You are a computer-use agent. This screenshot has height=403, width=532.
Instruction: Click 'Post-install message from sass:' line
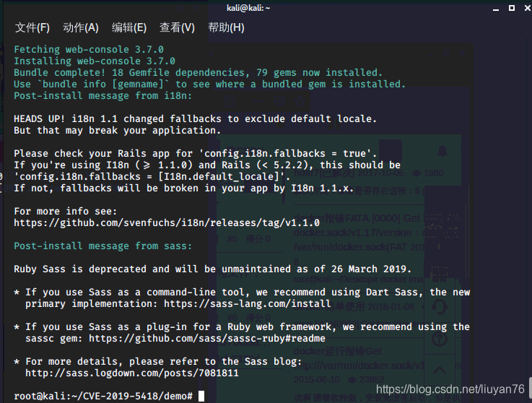[x=103, y=246]
